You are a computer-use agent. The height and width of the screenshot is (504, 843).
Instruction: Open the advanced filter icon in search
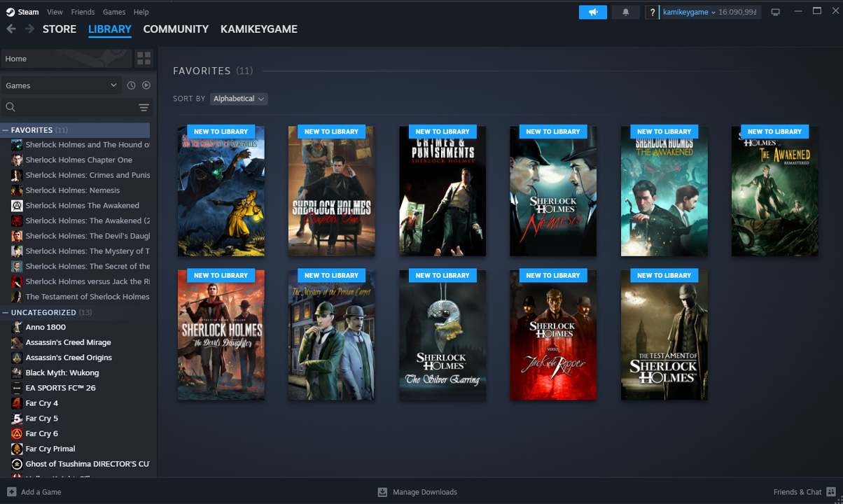tap(144, 107)
